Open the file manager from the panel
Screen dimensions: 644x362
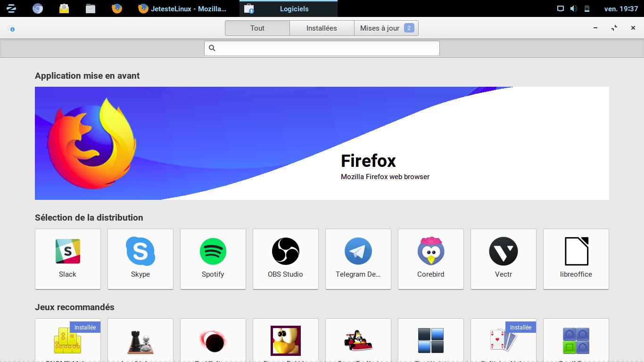click(x=91, y=8)
